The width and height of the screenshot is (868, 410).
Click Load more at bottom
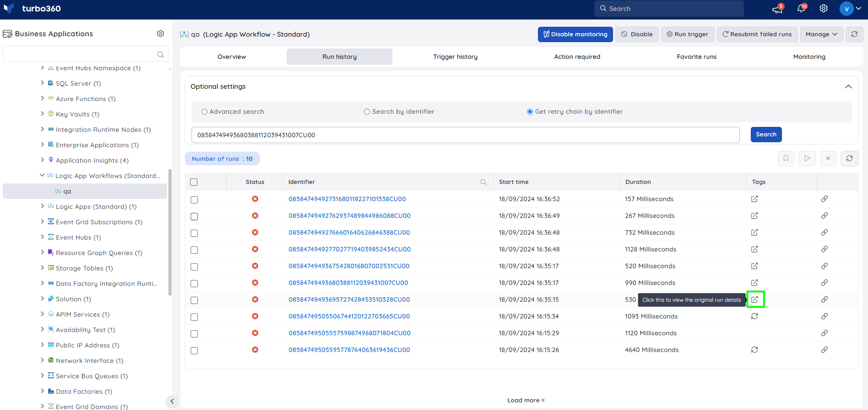[x=526, y=400]
